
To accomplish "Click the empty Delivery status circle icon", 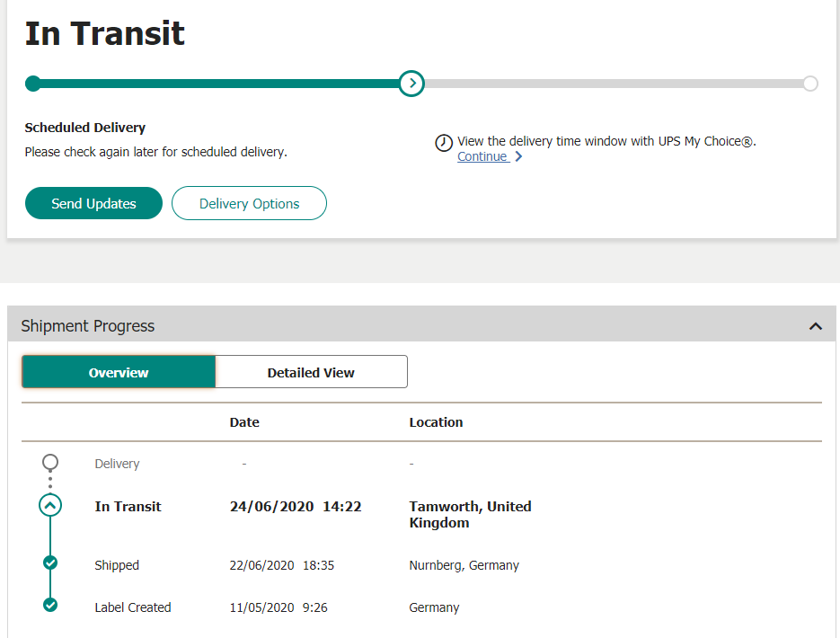I will pos(50,462).
